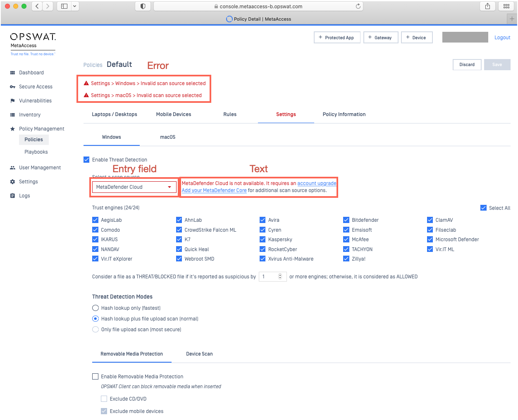Uncheck the Webroot SMD engine
Viewport: 518px width, 420px height.
click(x=179, y=259)
